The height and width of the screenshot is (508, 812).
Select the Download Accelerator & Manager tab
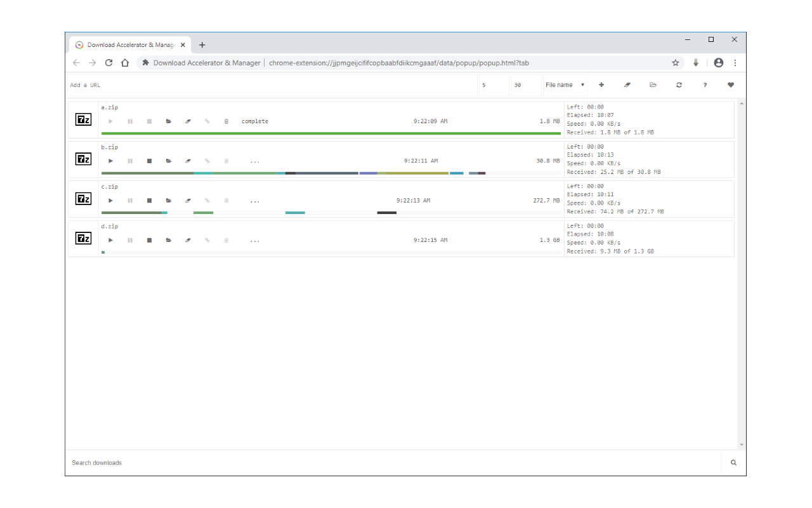point(127,45)
